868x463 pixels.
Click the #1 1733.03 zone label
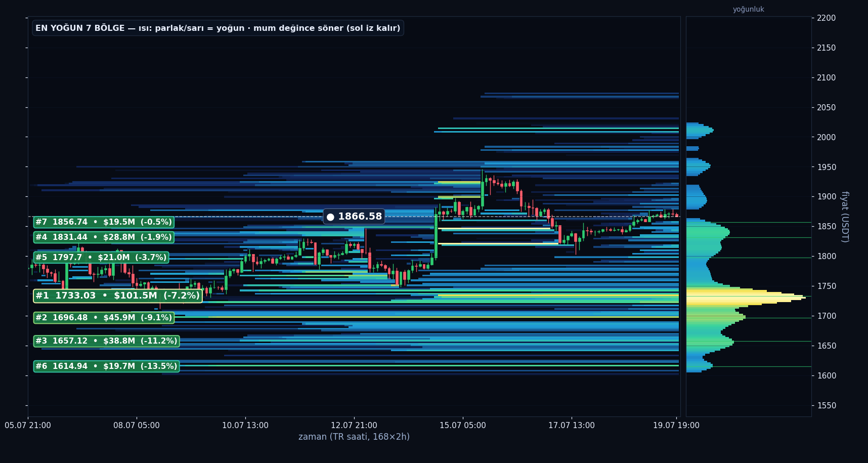click(117, 296)
